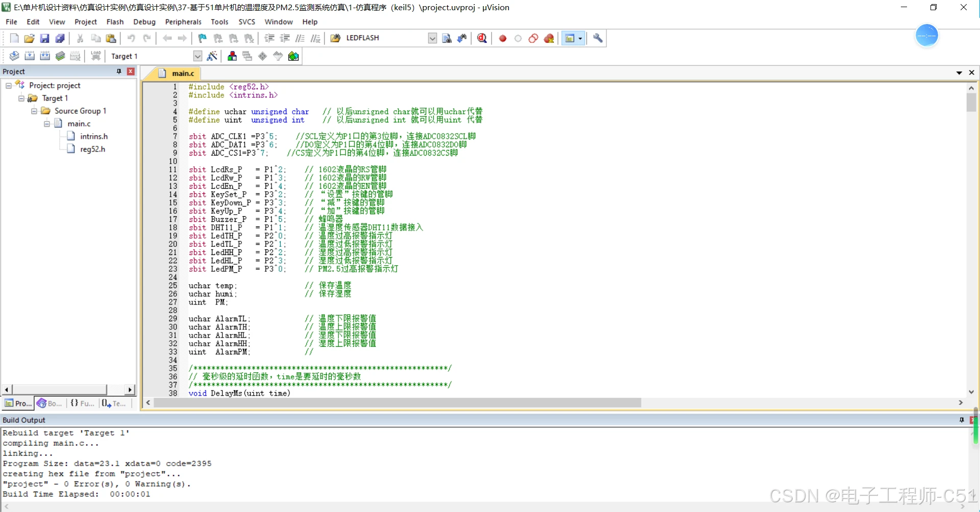Click the Save All icon
Viewport: 980px width, 512px height.
coord(60,38)
